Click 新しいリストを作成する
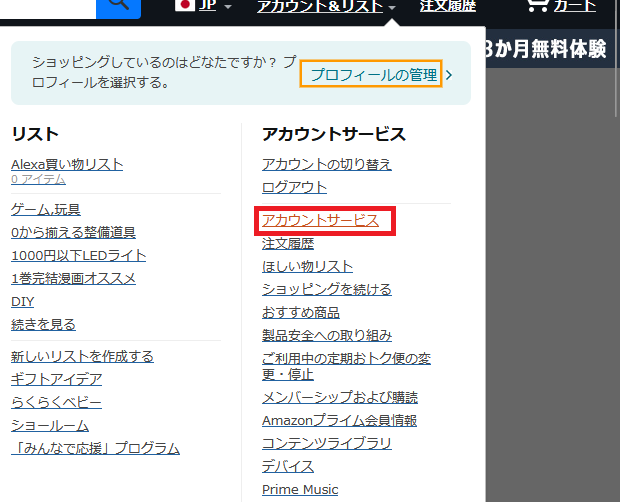This screenshot has height=502, width=620. click(x=82, y=356)
